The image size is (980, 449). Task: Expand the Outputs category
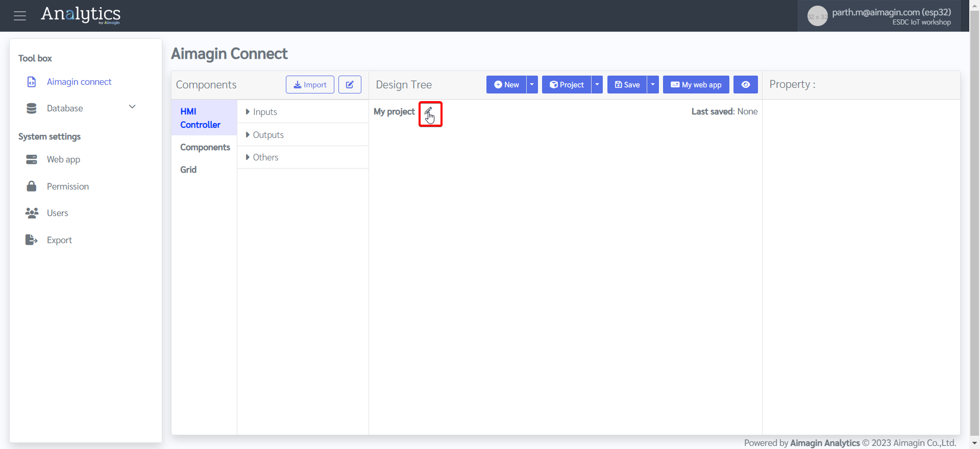pyautogui.click(x=303, y=135)
